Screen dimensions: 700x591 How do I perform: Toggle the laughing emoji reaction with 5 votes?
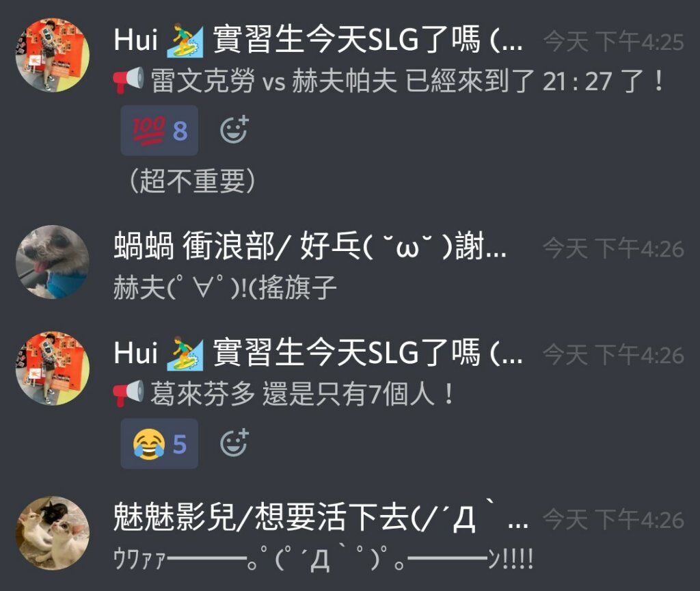(x=159, y=443)
